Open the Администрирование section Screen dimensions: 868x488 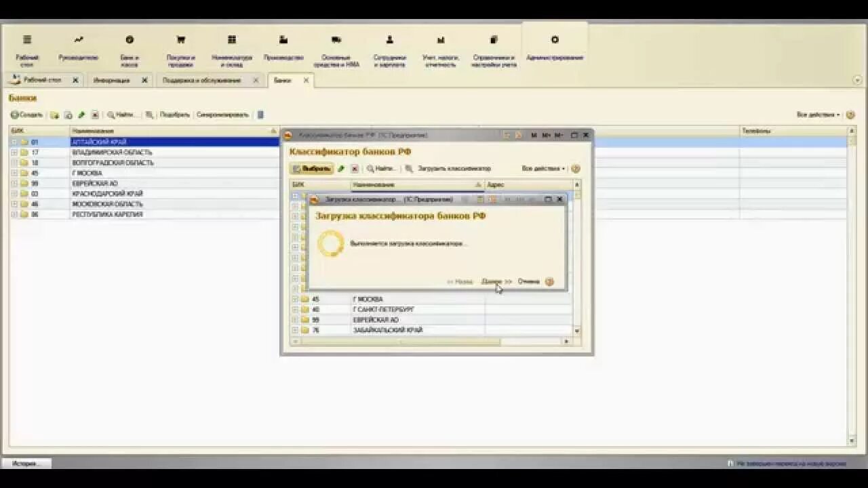click(555, 49)
